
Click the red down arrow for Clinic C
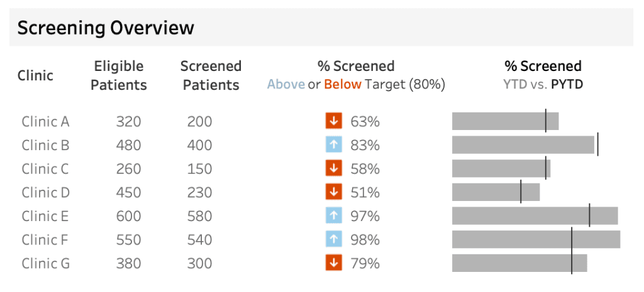(333, 169)
